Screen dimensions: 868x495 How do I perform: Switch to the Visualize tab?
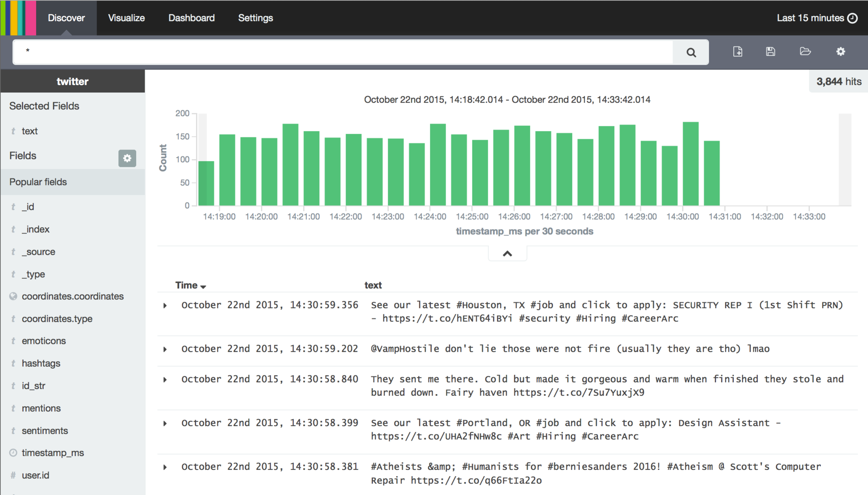tap(126, 18)
